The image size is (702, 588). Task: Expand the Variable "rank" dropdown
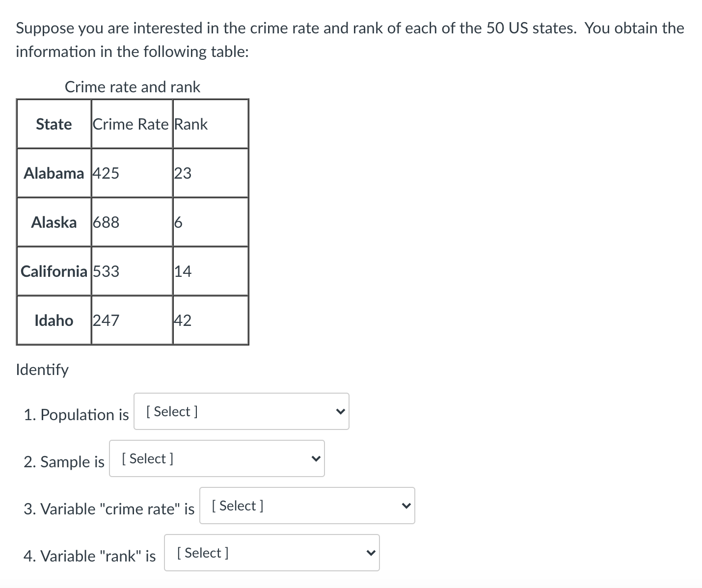point(271,553)
